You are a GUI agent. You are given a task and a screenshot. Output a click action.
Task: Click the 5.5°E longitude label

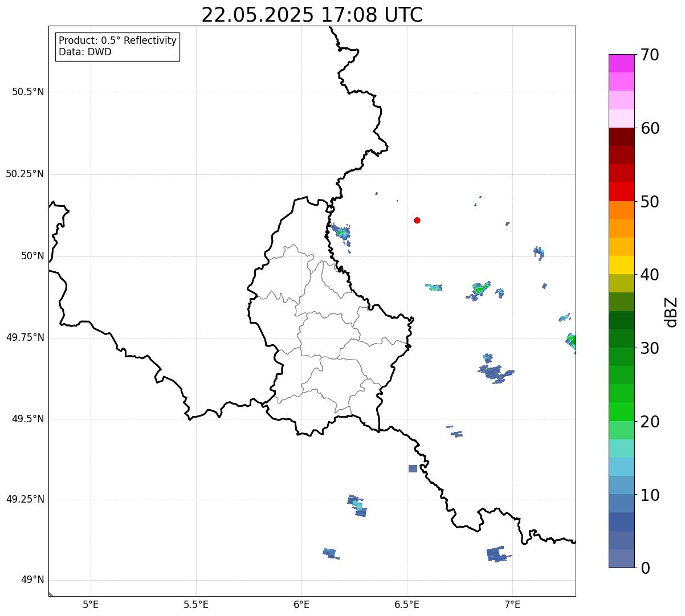196,604
